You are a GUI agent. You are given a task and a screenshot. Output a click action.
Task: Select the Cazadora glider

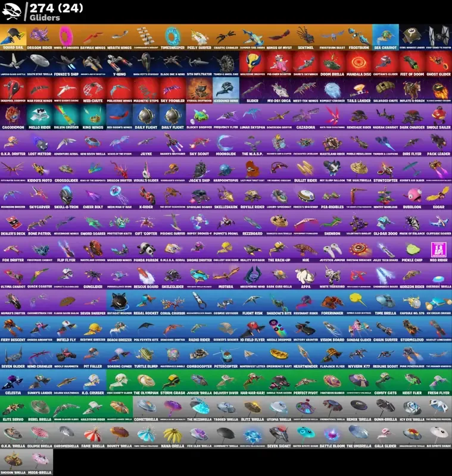pos(306,117)
